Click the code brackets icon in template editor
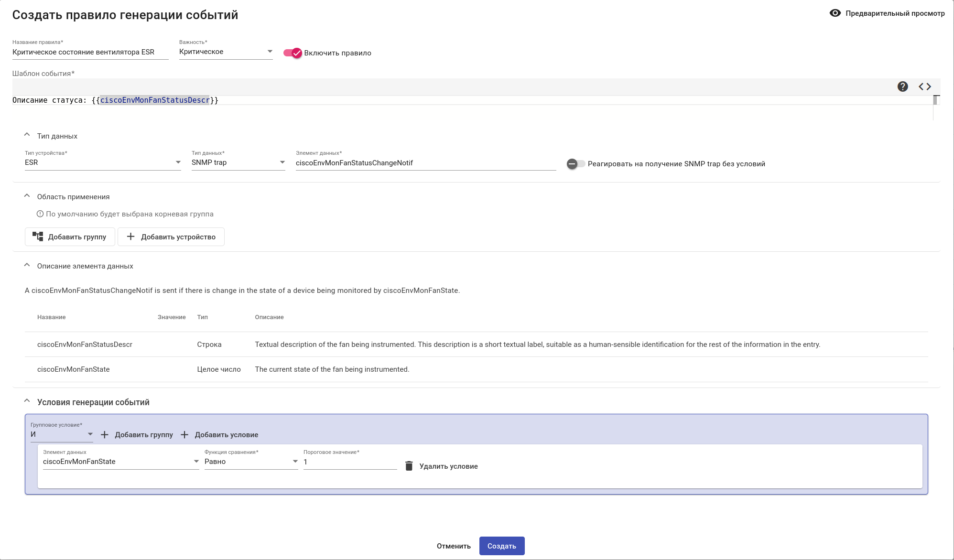954x560 pixels. tap(924, 86)
